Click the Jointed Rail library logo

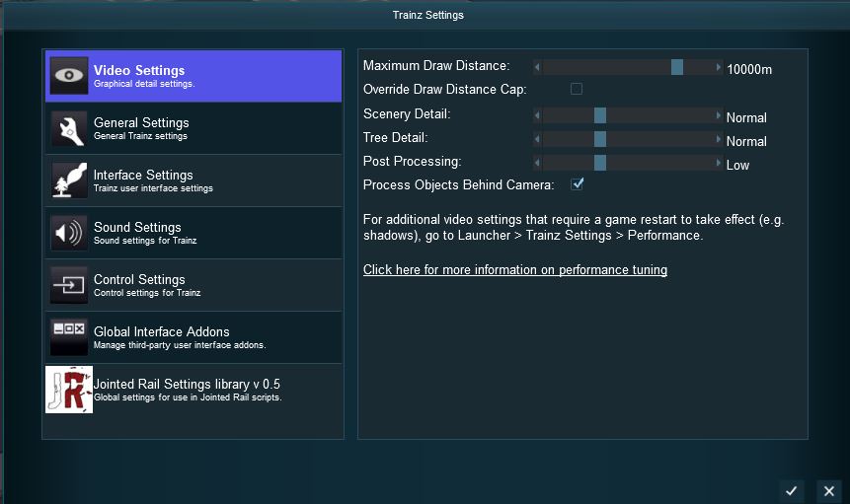69,390
